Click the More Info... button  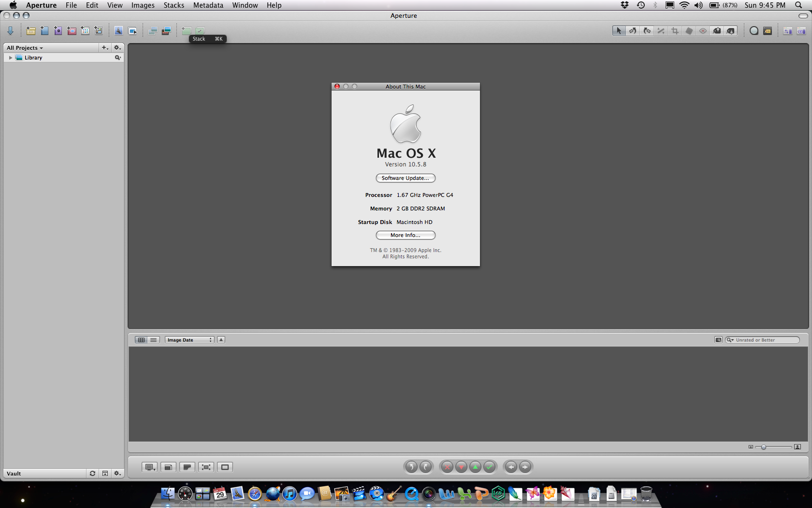tap(406, 235)
